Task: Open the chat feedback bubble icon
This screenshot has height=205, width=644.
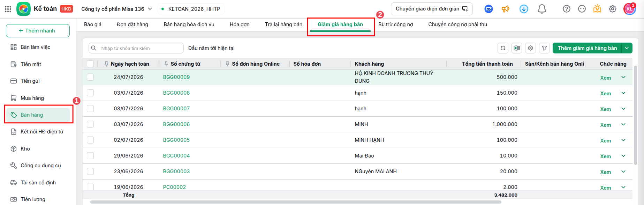Action: [x=582, y=9]
